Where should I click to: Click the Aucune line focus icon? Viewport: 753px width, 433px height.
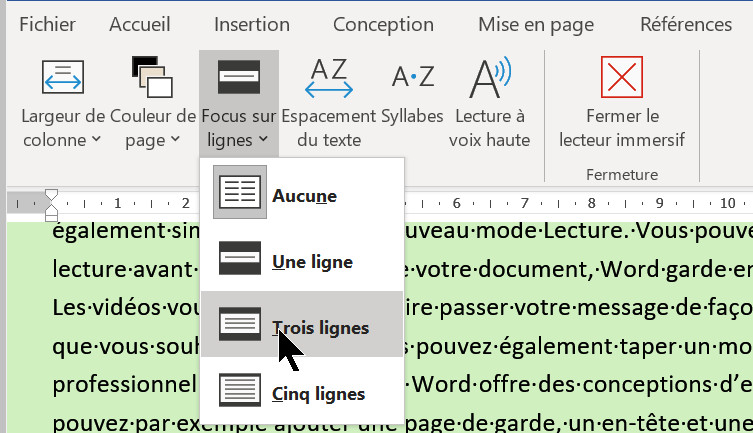pos(240,196)
